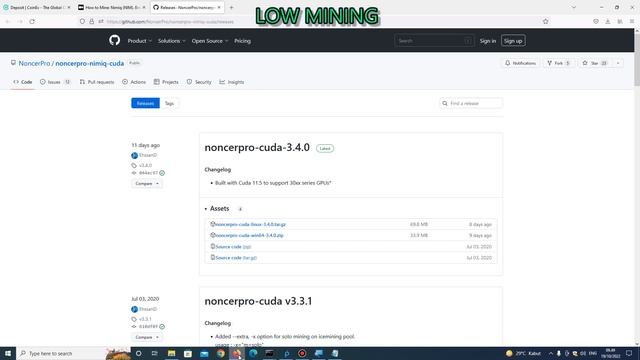The width and height of the screenshot is (640, 360).
Task: Open the Security tab
Action: (x=199, y=82)
